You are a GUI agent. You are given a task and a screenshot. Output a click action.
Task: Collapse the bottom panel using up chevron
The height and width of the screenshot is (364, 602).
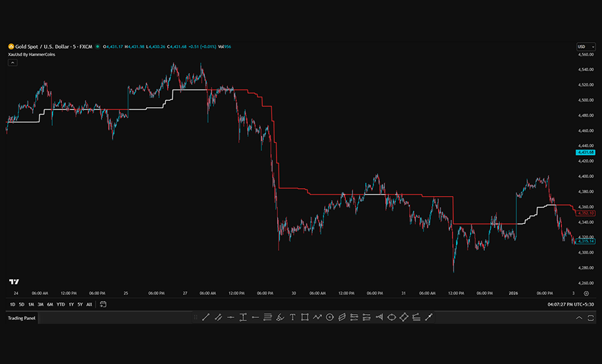click(x=579, y=318)
